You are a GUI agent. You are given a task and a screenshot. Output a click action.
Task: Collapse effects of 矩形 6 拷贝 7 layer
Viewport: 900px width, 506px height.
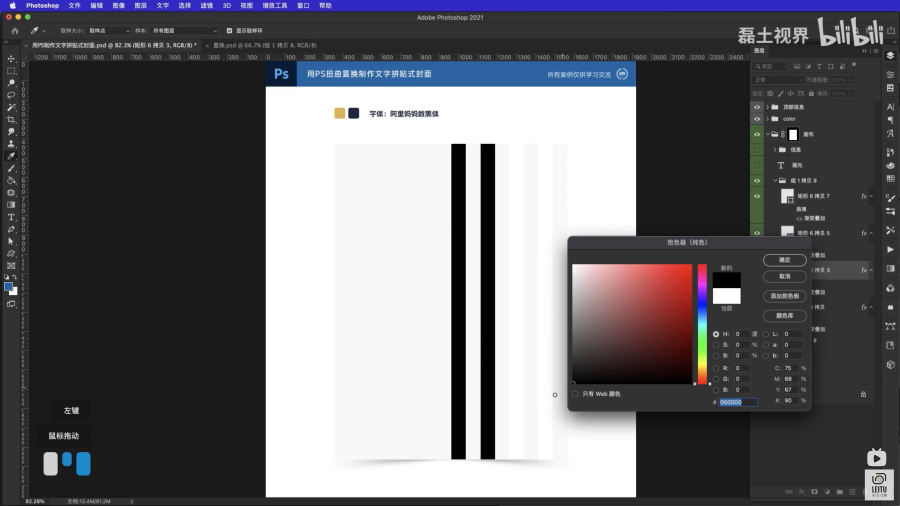pos(871,196)
